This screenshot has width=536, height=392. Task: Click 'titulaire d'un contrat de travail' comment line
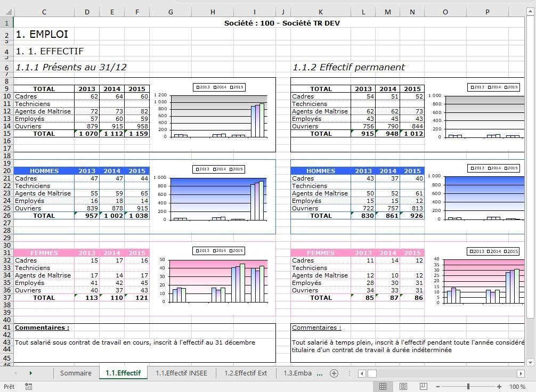371,350
